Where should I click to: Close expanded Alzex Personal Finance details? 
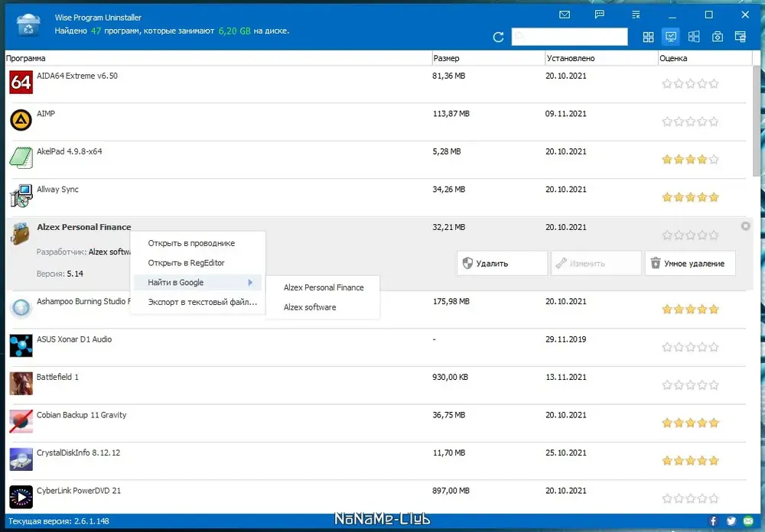pyautogui.click(x=745, y=225)
